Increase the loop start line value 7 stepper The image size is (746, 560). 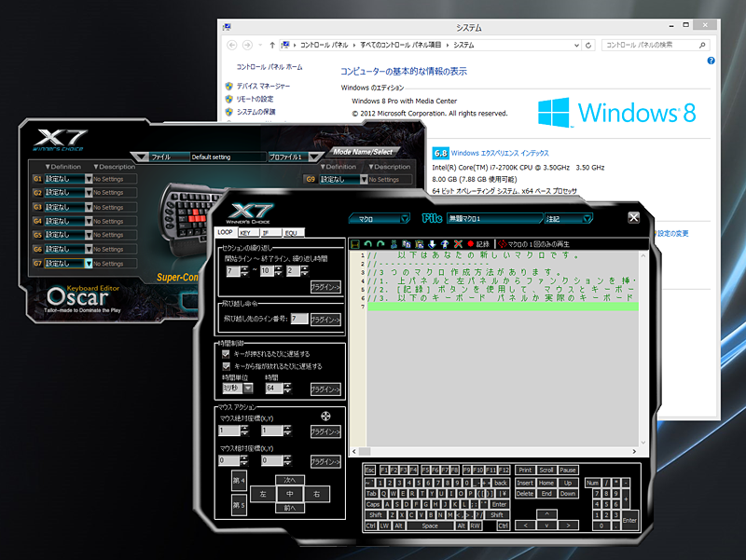tap(244, 268)
